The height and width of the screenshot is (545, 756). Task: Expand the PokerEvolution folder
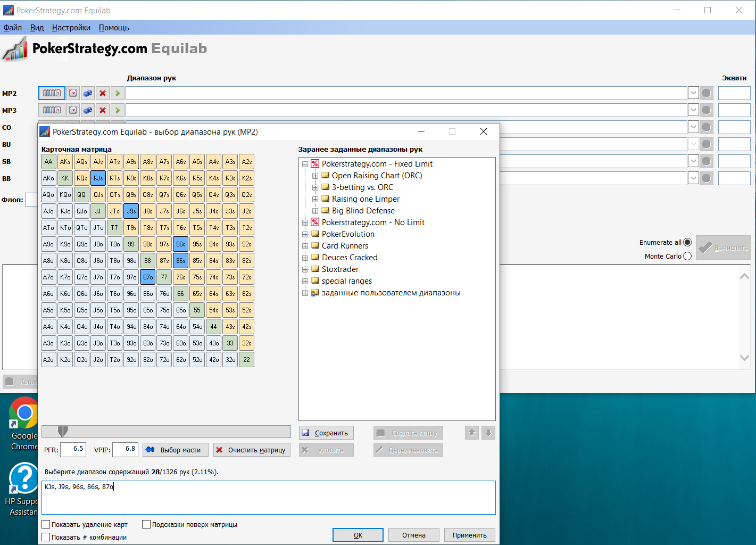(305, 234)
